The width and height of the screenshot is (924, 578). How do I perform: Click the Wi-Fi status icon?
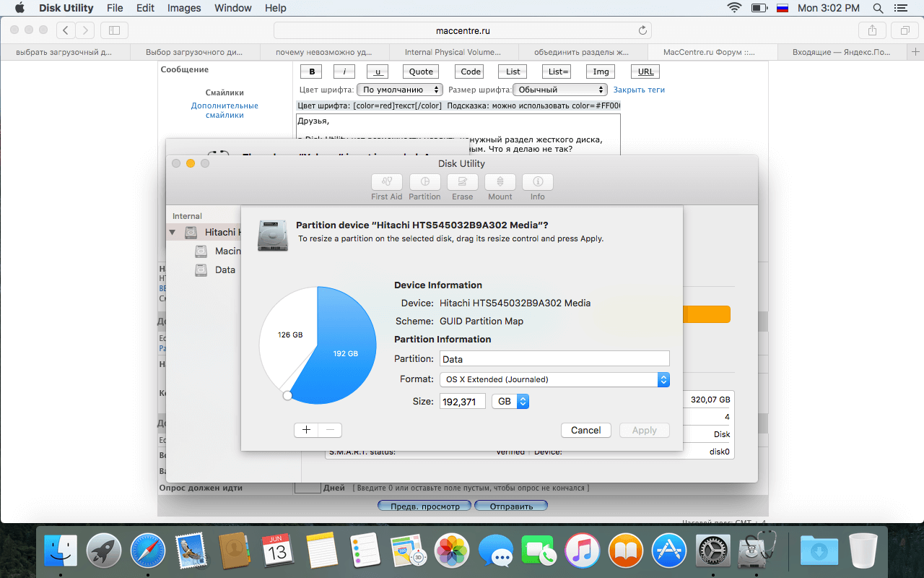coord(735,8)
